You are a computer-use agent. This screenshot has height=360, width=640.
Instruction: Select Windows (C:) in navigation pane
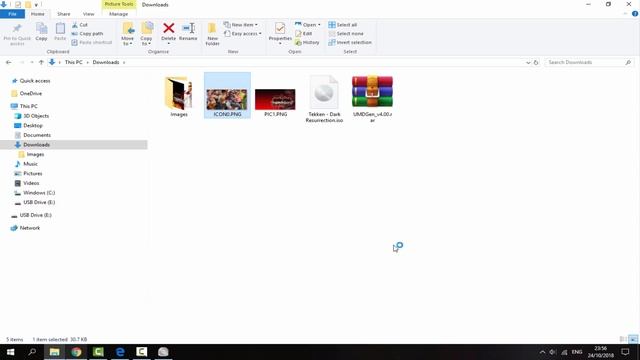click(39, 193)
